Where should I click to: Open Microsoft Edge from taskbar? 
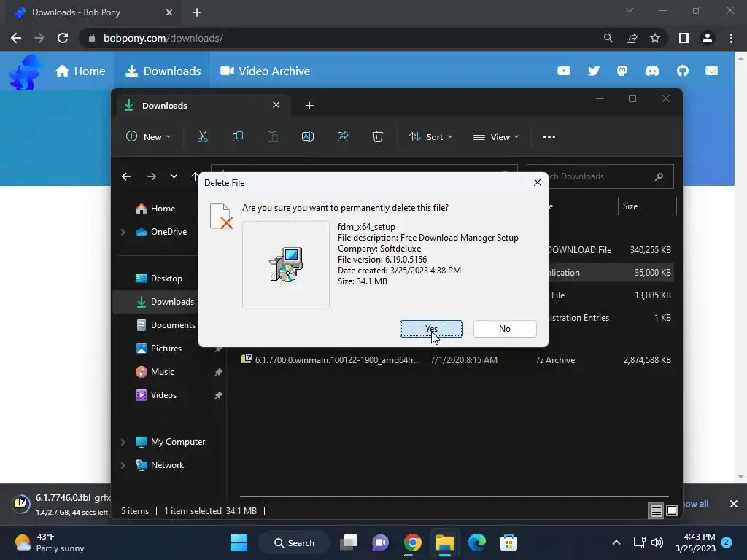tap(477, 542)
